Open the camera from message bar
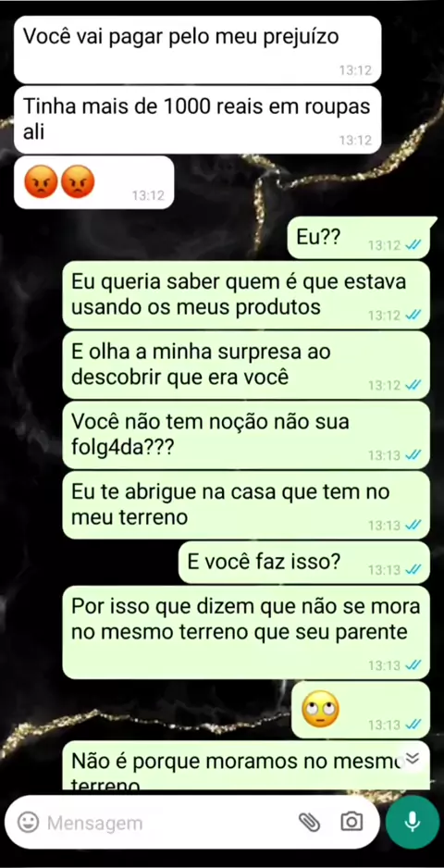Image resolution: width=444 pixels, height=868 pixels. click(351, 822)
